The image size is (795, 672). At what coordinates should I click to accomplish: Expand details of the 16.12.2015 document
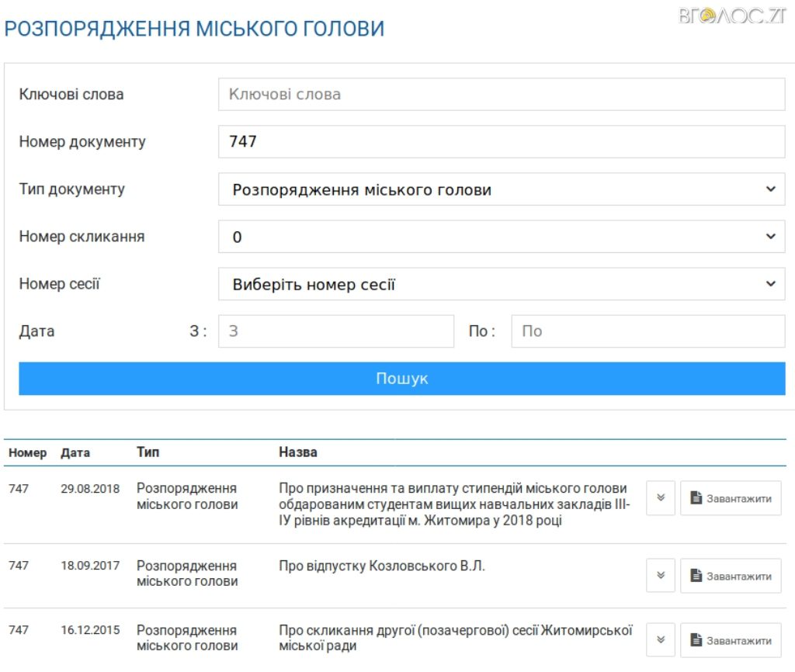coord(661,640)
